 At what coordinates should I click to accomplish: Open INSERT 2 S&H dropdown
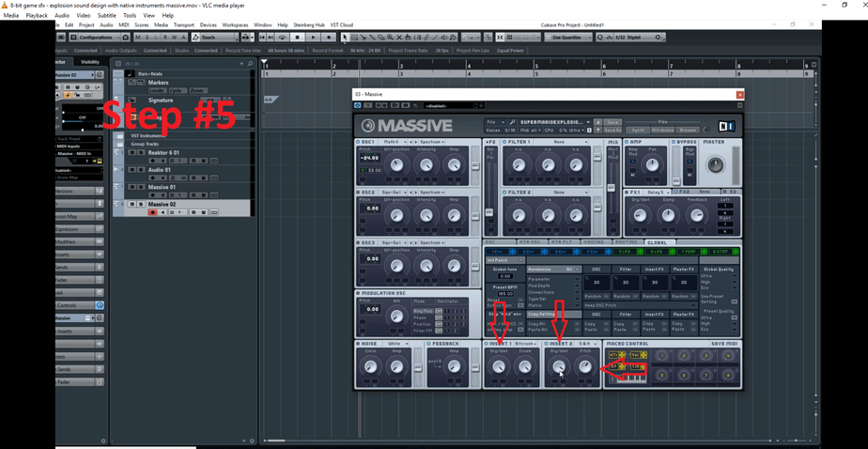(x=587, y=344)
